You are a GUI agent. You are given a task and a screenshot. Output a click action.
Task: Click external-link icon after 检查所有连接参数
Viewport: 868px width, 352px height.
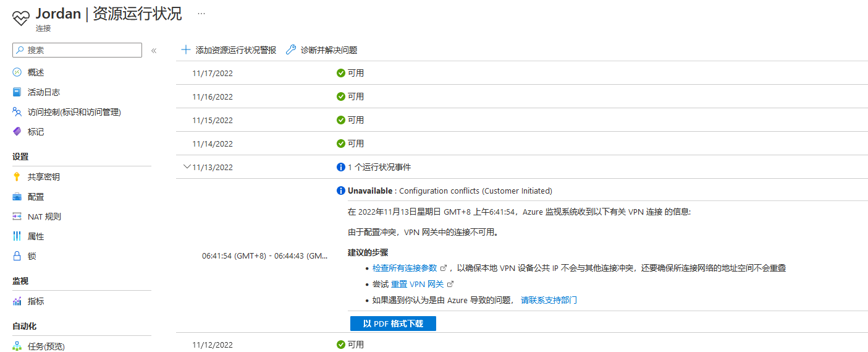(443, 268)
